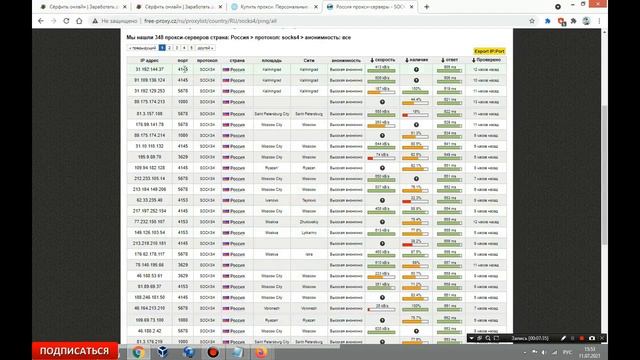
Task: Go back to the previous page
Action: 41,21
